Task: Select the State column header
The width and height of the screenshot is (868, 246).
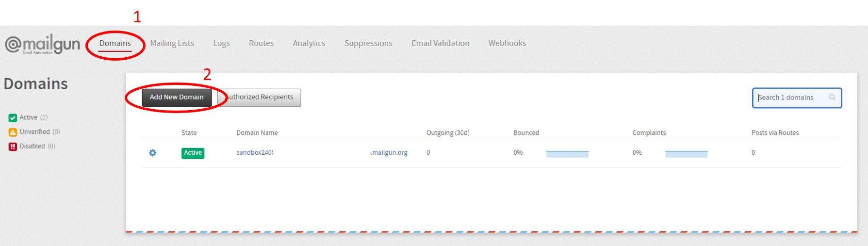Action: tap(189, 132)
